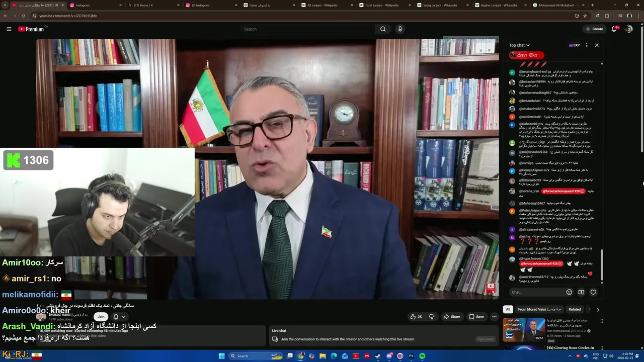This screenshot has width=644, height=362.
Task: Save the video to a playlist
Action: pyautogui.click(x=476, y=317)
